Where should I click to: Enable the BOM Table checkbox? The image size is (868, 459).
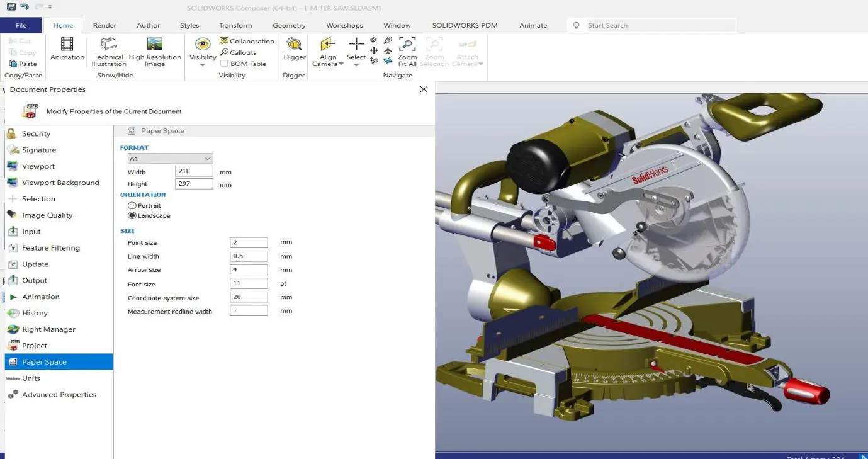coord(224,64)
